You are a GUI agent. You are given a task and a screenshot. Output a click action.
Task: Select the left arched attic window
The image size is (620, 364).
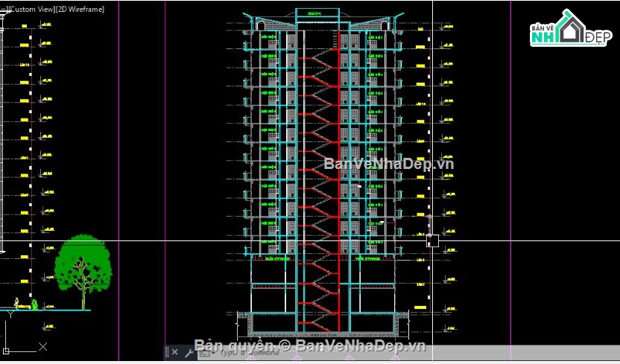click(261, 26)
